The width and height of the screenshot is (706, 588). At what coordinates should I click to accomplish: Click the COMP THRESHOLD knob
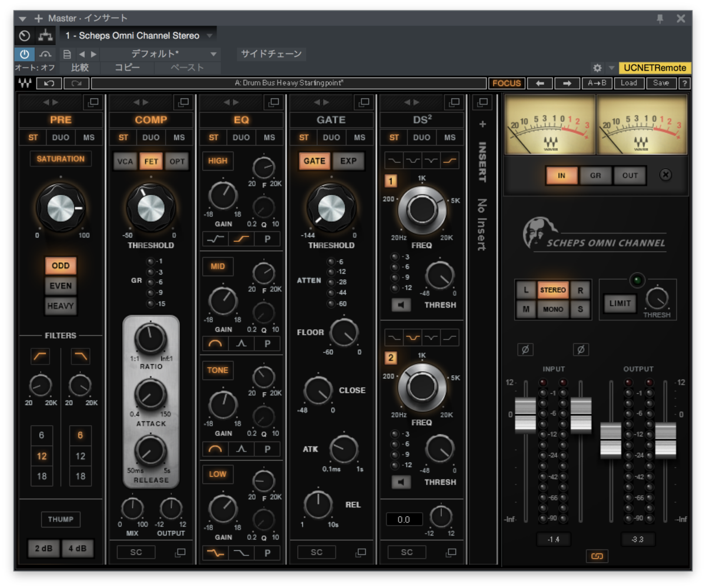click(x=151, y=208)
